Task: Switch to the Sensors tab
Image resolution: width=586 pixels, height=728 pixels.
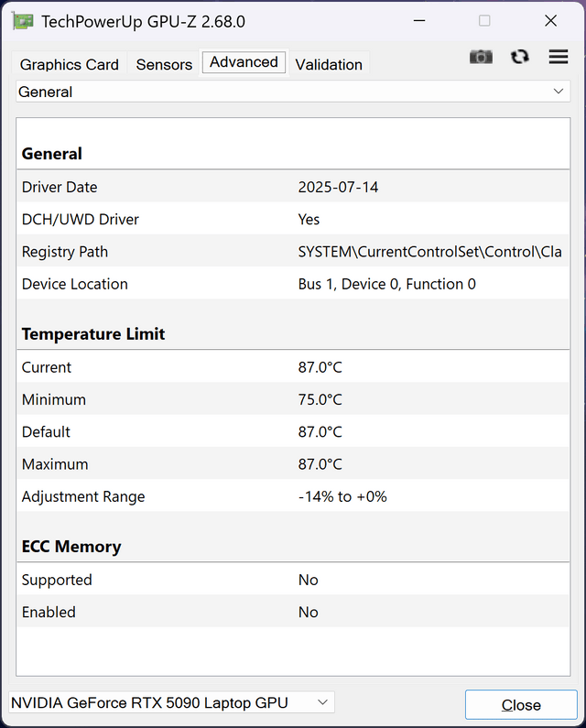Action: 164,64
